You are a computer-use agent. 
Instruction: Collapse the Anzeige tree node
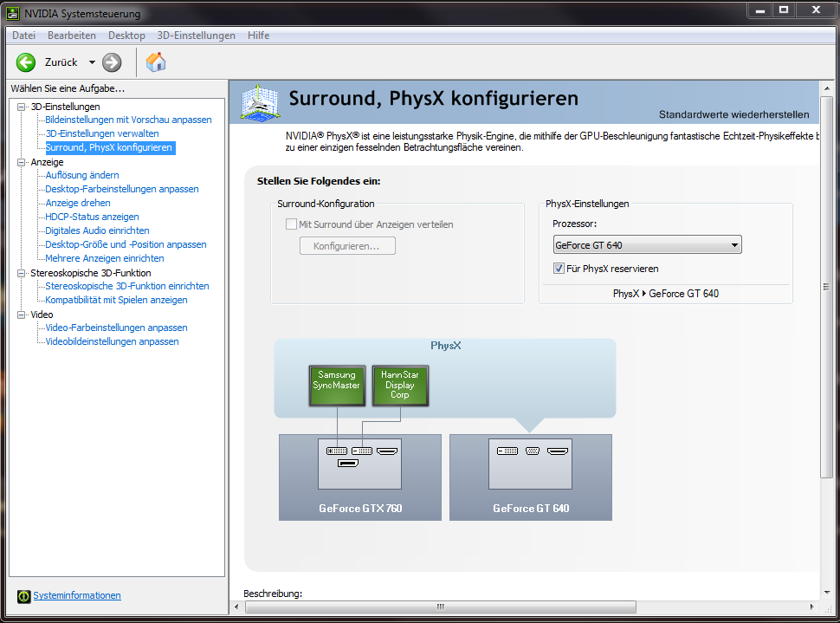[x=22, y=162]
